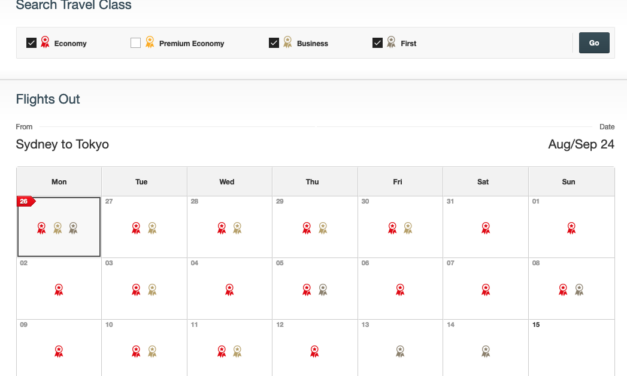Click Economy ribbon on Fri 30
The image size is (627, 376).
[x=392, y=228]
